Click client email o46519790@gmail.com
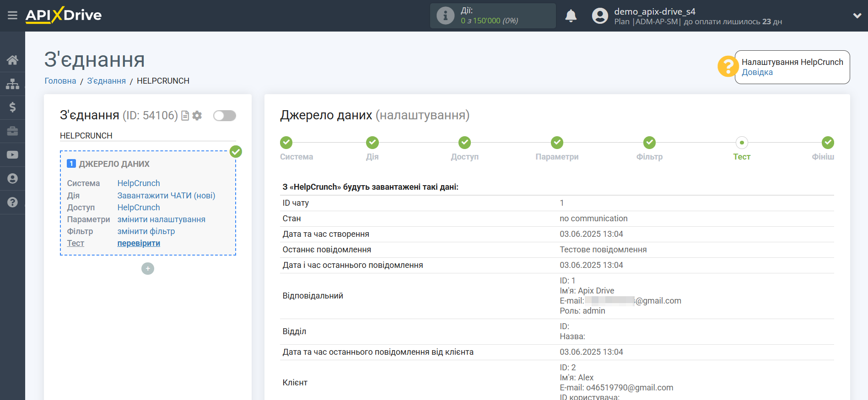Image resolution: width=868 pixels, height=400 pixels. pos(630,388)
